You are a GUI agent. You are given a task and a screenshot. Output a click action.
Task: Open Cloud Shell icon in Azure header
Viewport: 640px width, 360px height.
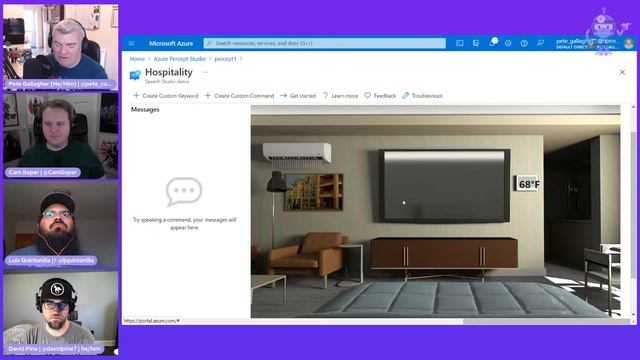tap(460, 43)
